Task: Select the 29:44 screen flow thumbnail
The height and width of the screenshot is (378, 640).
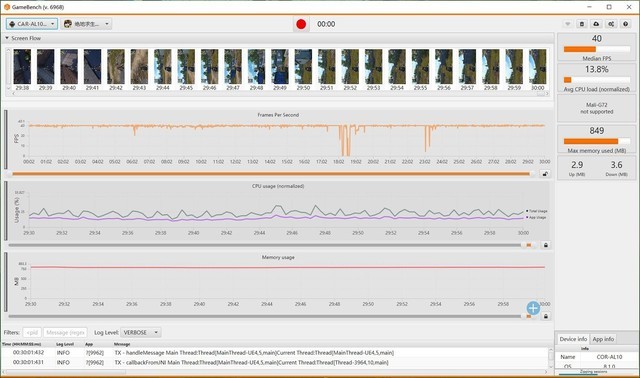Action: coord(162,67)
